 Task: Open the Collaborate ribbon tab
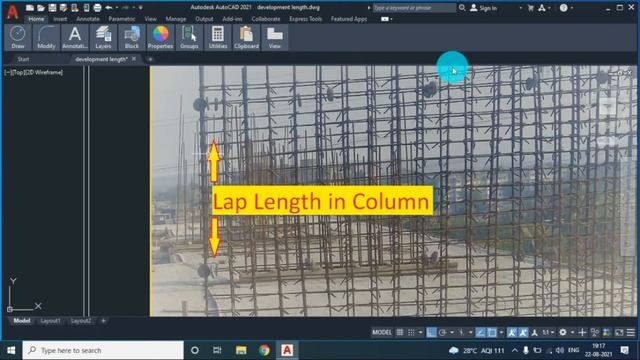pyautogui.click(x=266, y=19)
